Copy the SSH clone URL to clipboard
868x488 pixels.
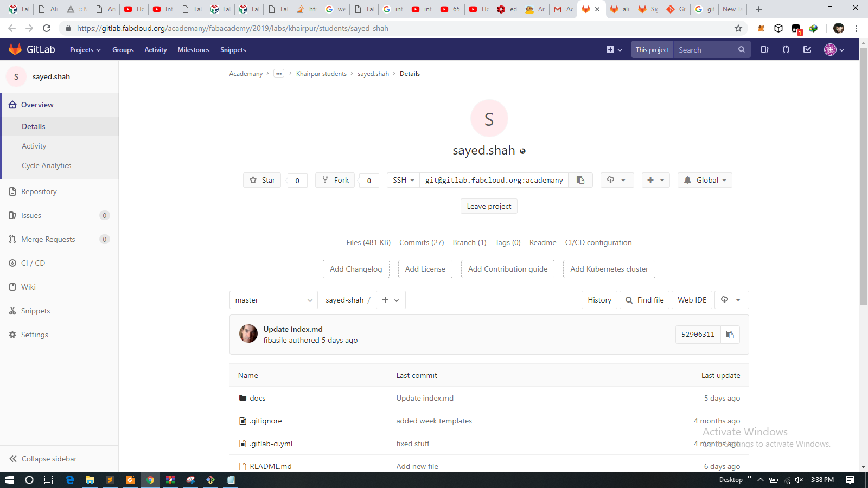click(x=580, y=180)
